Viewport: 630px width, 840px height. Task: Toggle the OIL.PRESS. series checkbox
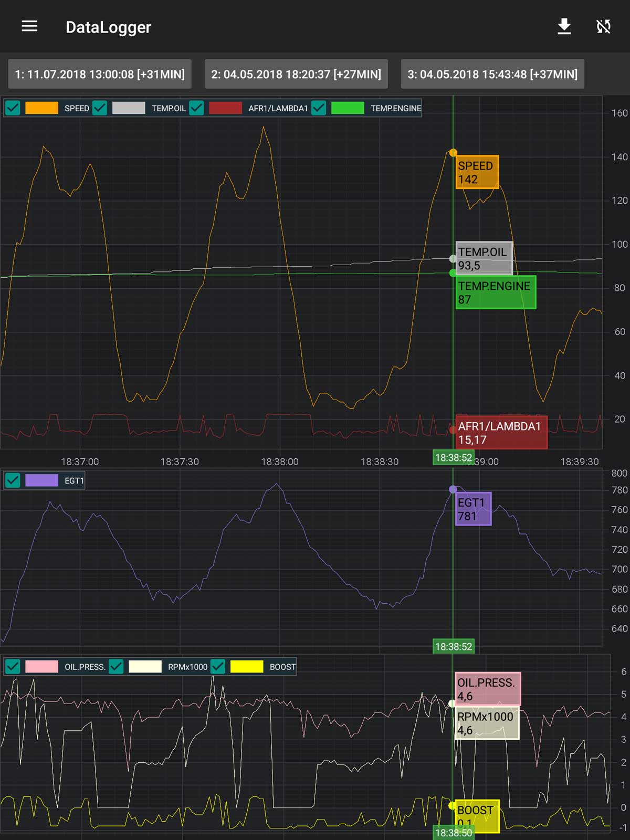click(x=13, y=667)
